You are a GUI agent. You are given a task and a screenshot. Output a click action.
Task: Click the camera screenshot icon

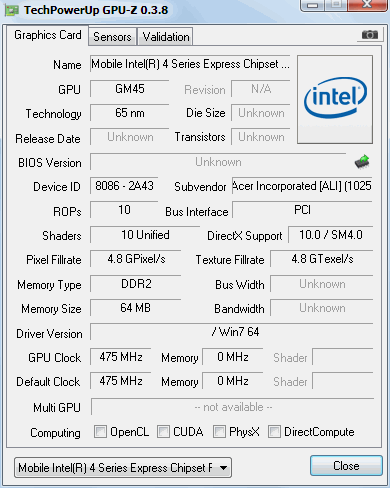tap(370, 35)
